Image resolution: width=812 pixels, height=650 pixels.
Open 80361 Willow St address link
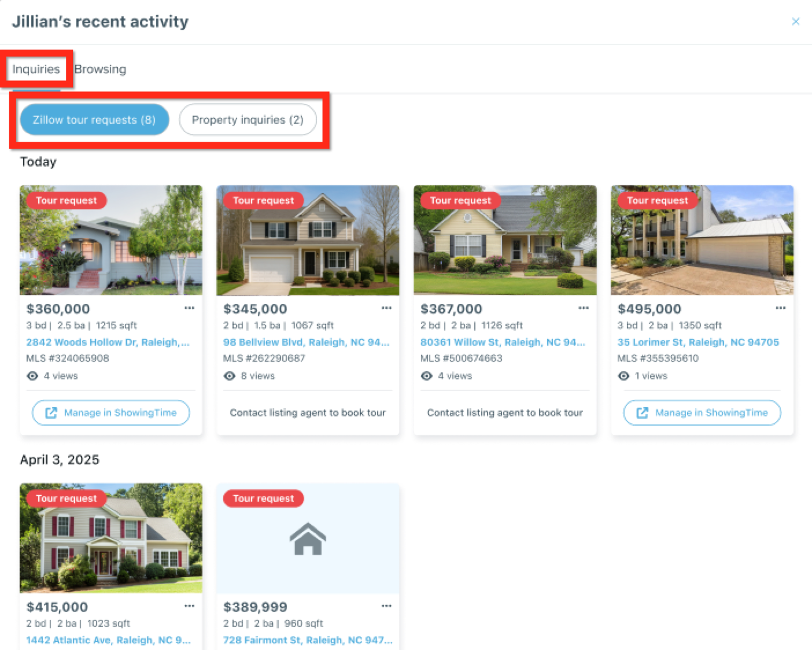[503, 342]
